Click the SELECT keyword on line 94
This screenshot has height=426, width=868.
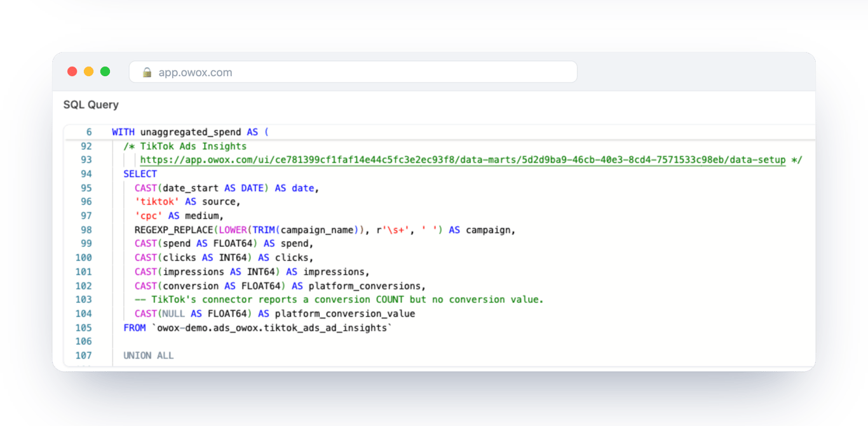tap(140, 174)
